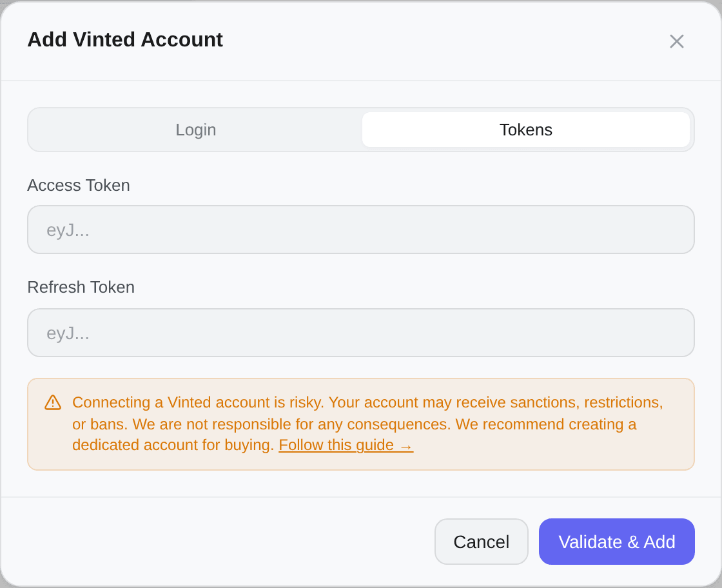Image resolution: width=722 pixels, height=588 pixels.
Task: Click into the Refresh Token field
Action: [x=361, y=333]
